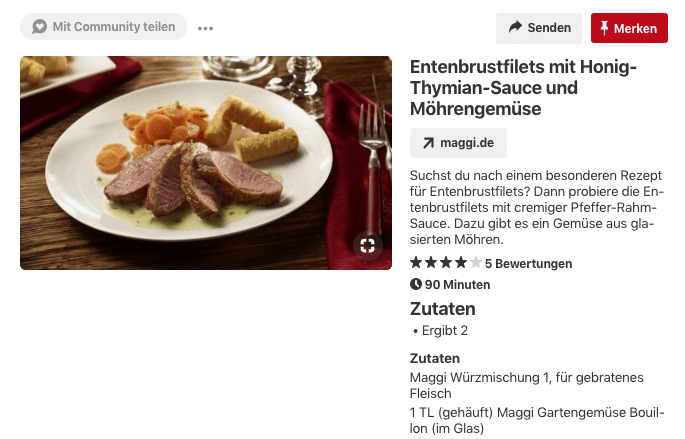Select the Ergibt 2 servings text

click(442, 331)
